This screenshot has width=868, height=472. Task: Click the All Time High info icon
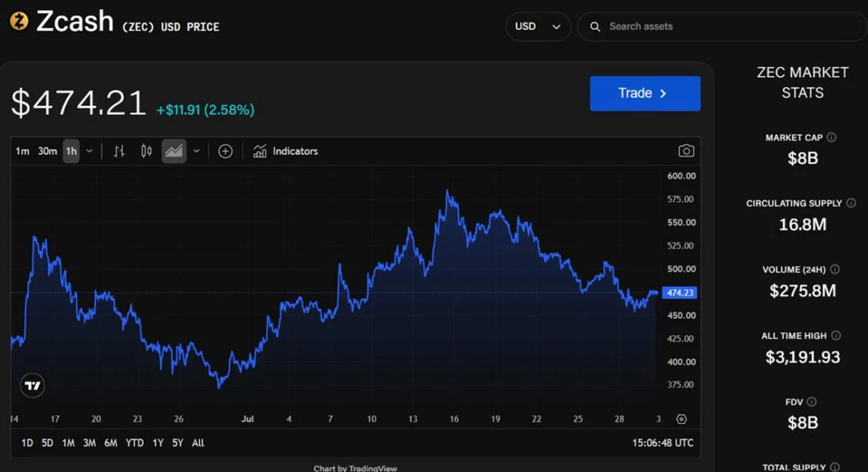pos(836,335)
